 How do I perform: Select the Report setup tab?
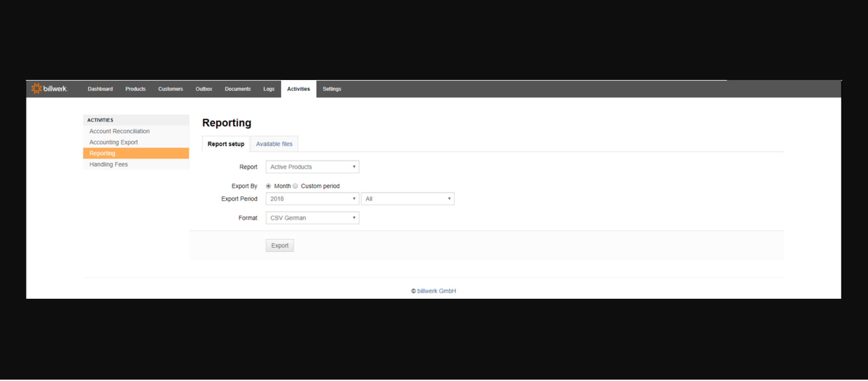pyautogui.click(x=226, y=144)
